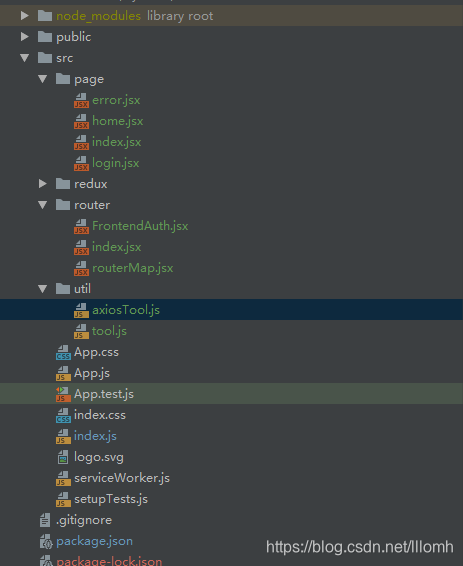Open App.test.js file name
Image resolution: width=463 pixels, height=566 pixels.
tap(104, 394)
